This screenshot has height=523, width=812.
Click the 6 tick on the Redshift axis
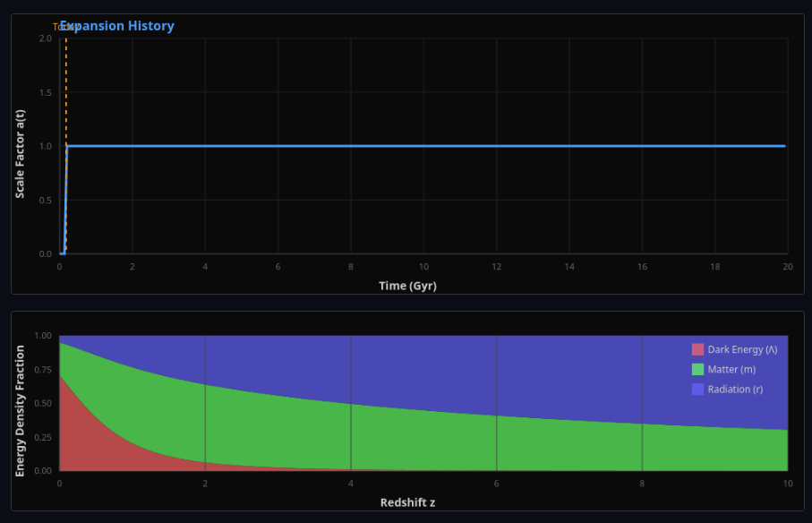[496, 484]
